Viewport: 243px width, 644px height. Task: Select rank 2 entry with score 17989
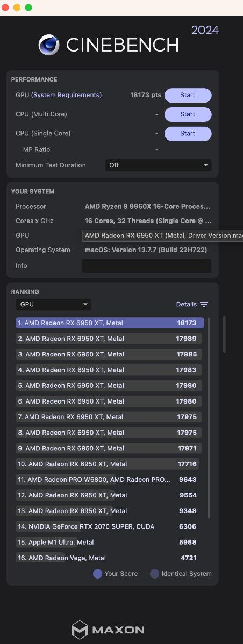click(x=110, y=339)
